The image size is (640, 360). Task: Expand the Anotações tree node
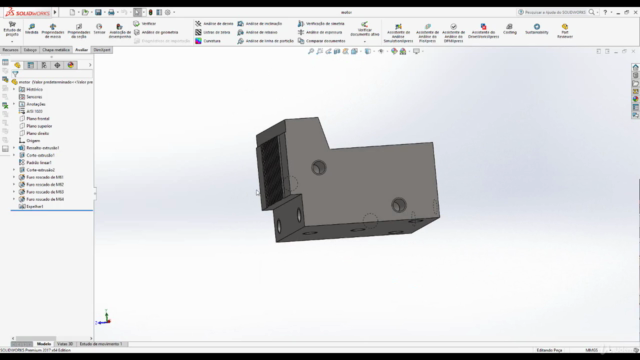pos(14,104)
